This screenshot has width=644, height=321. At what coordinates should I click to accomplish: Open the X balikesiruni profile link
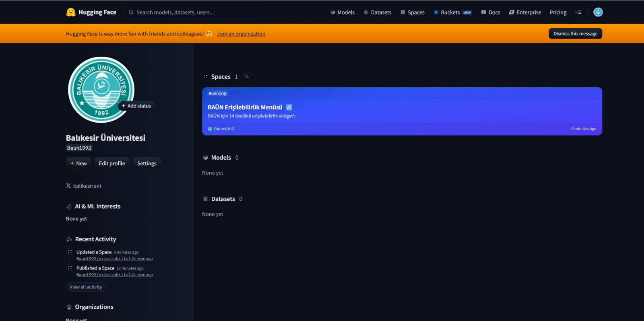pos(84,186)
